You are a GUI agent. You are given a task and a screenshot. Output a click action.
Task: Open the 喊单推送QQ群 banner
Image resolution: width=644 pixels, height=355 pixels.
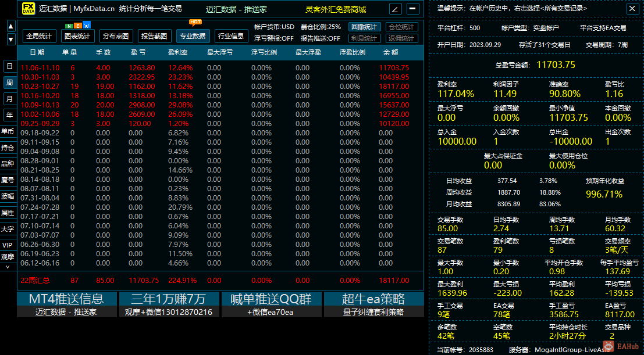click(x=271, y=304)
